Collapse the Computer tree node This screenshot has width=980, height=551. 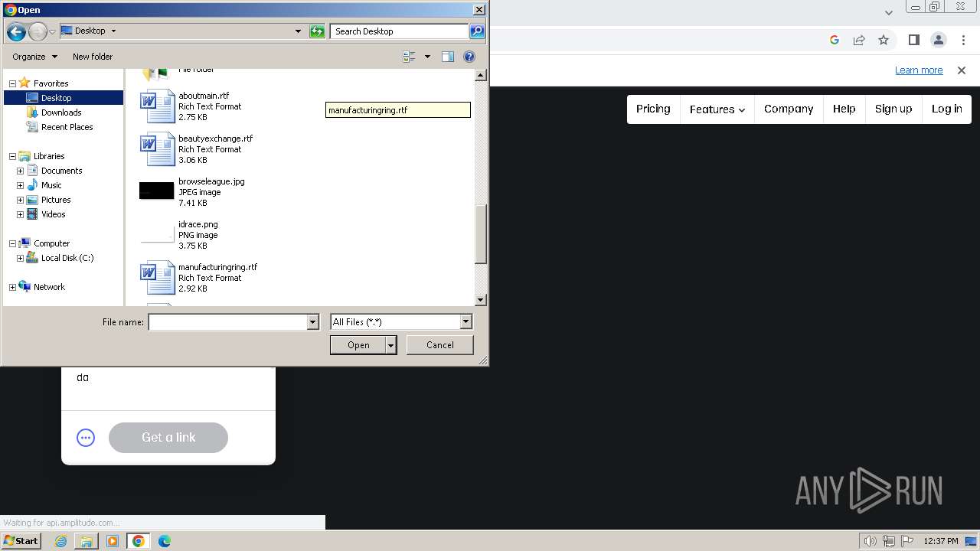tap(12, 243)
